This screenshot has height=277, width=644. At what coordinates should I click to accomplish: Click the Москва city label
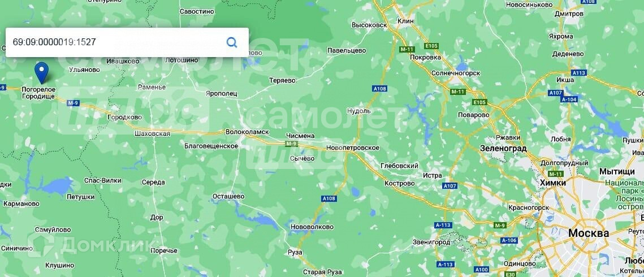click(589, 233)
